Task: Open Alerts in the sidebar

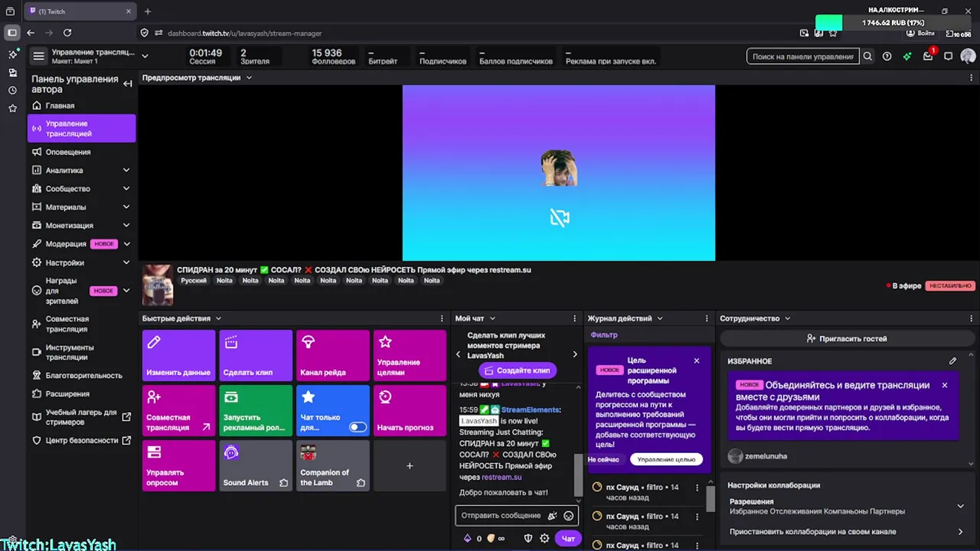Action: coord(81,152)
